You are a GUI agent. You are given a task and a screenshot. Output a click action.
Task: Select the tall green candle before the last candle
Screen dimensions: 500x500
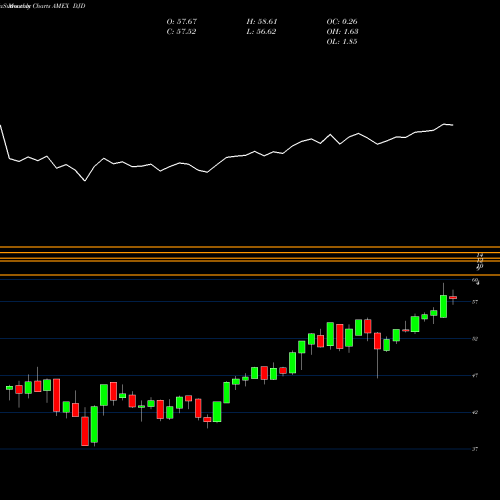(x=443, y=306)
